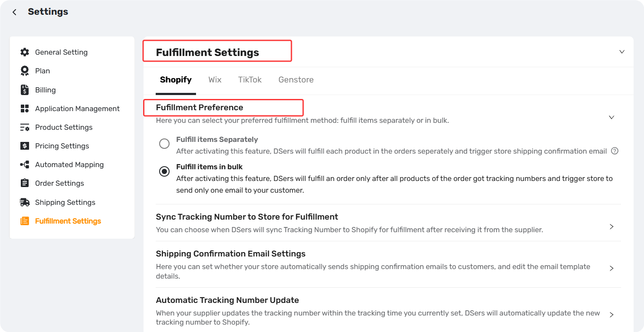The height and width of the screenshot is (332, 644).
Task: Click the Pricing Settings dollar icon
Action: click(25, 146)
